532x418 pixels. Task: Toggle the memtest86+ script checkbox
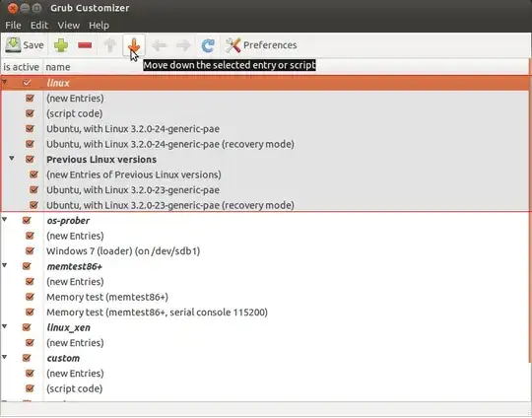point(27,266)
